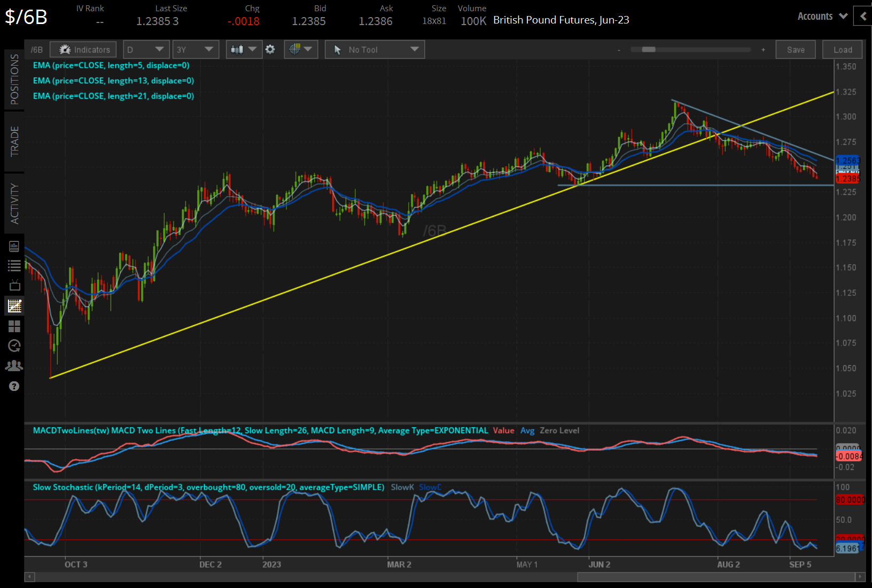Toggle the SlowK plot on the stochastic

[x=402, y=487]
